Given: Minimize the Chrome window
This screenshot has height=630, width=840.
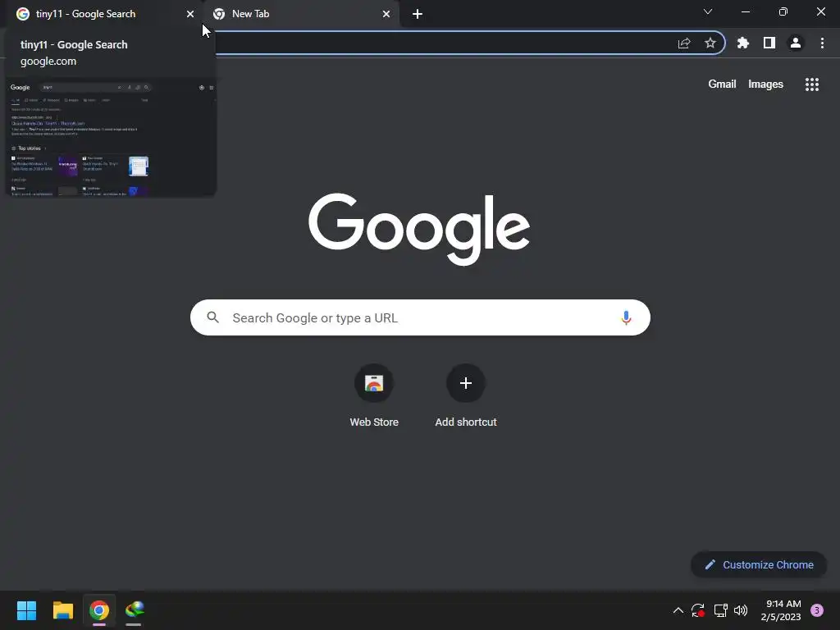Looking at the screenshot, I should (x=745, y=11).
